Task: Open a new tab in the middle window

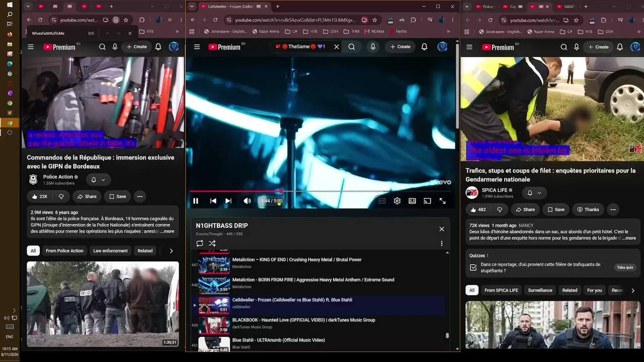Action: pos(277,7)
